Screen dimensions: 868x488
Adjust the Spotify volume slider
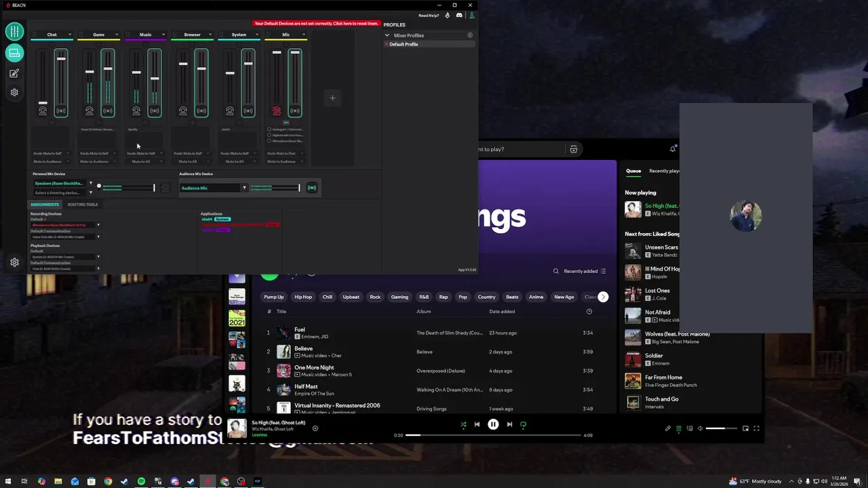coord(721,428)
